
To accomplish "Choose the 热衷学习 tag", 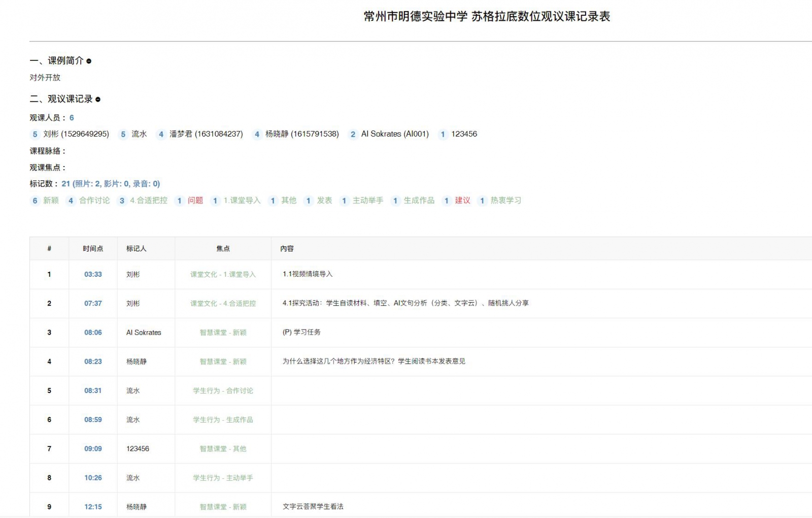I will pos(505,201).
